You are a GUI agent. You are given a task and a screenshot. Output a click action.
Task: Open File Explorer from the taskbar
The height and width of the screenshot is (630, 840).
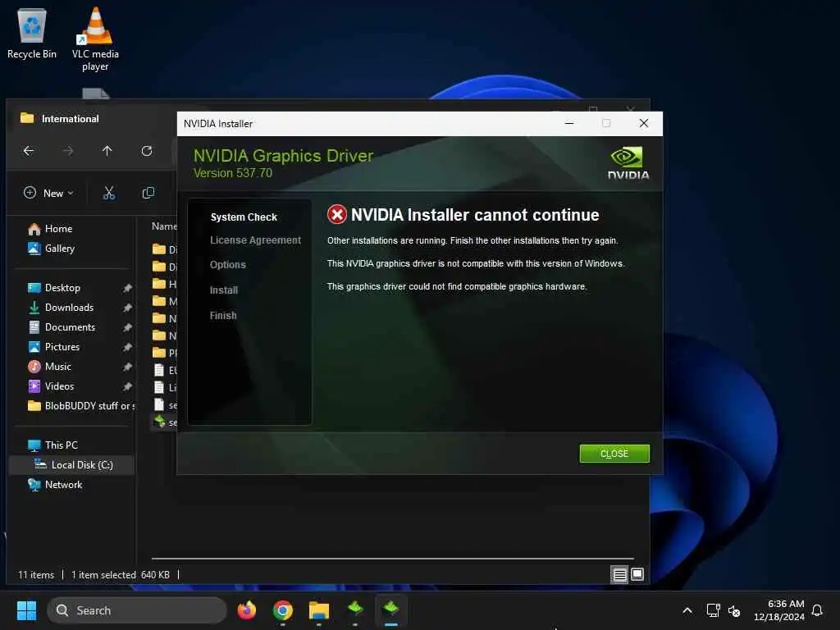(x=319, y=610)
